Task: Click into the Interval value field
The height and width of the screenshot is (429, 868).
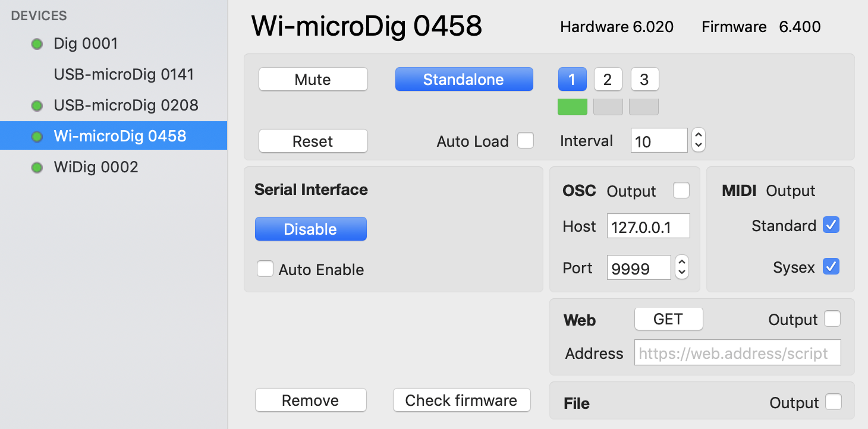Action: (659, 141)
